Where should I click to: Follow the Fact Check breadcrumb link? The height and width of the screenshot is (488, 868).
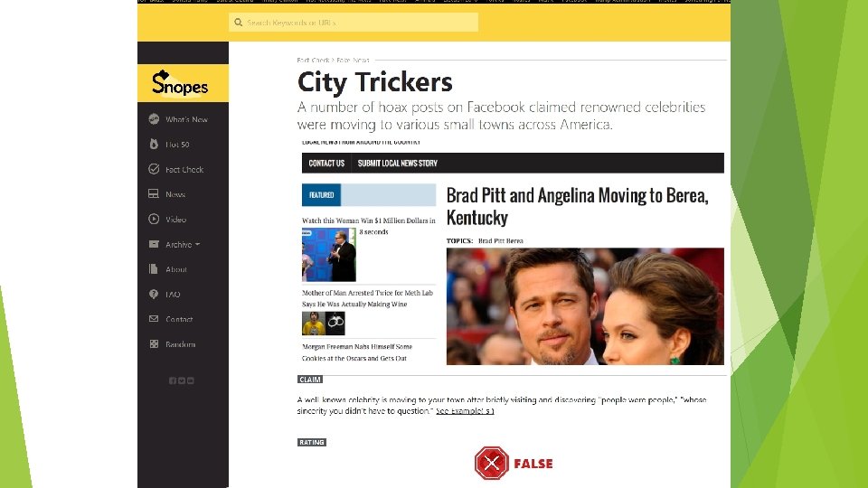[313, 60]
